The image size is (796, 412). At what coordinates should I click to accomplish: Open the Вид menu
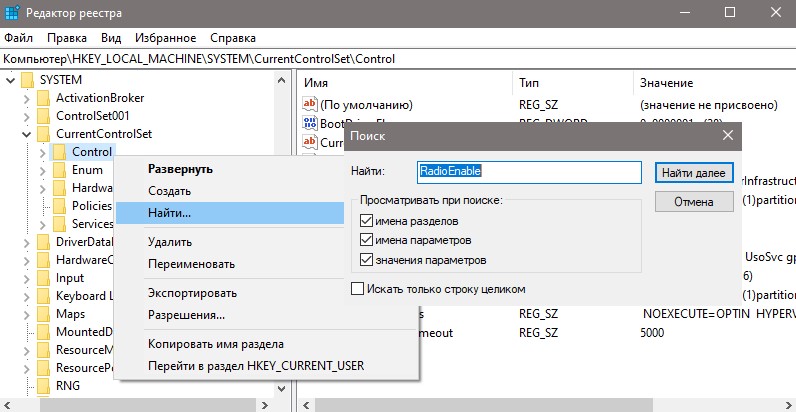pos(111,38)
